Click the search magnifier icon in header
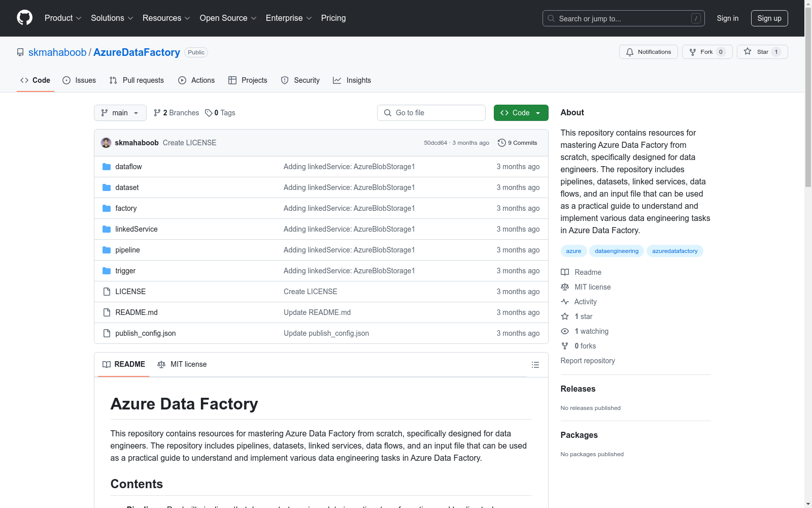Screen dimensions: 812x508 [551, 18]
